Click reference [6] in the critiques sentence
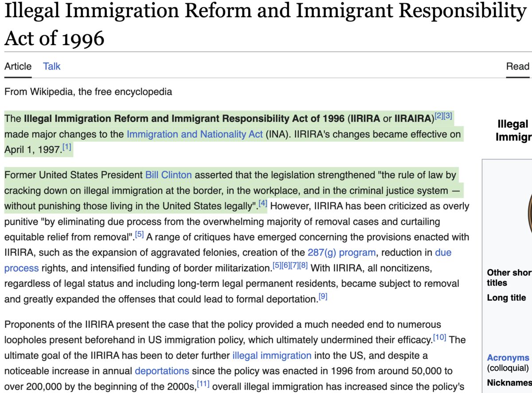This screenshot has width=532, height=393. tap(286, 266)
